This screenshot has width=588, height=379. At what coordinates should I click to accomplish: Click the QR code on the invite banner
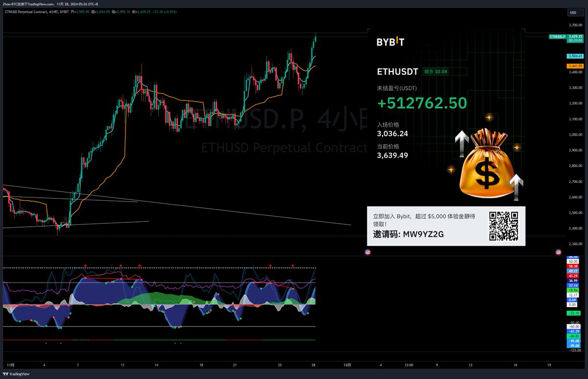coord(504,226)
